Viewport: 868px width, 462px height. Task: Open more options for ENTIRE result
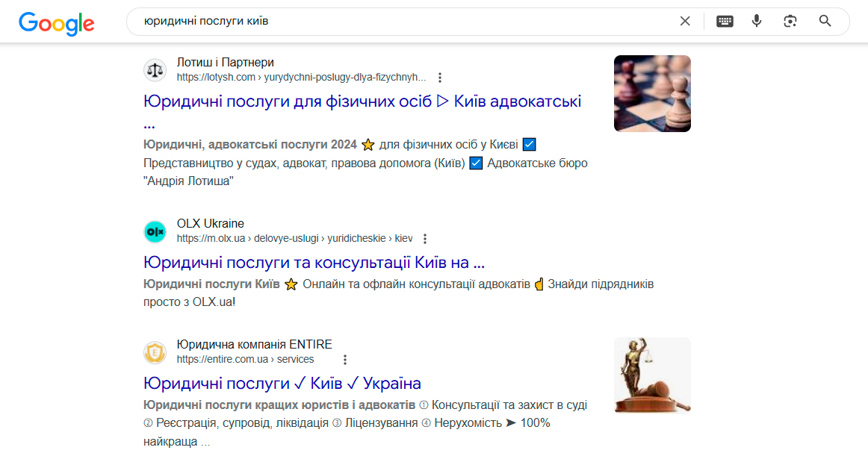pyautogui.click(x=345, y=360)
